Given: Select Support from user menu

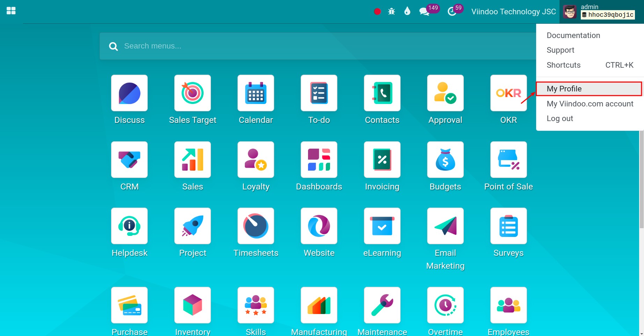Looking at the screenshot, I should pyautogui.click(x=590, y=50).
